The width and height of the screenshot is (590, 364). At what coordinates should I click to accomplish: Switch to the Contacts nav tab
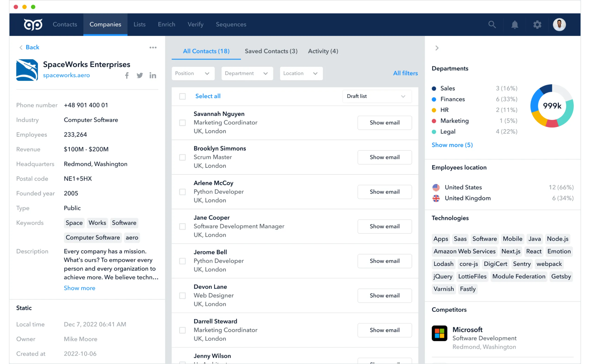click(65, 24)
